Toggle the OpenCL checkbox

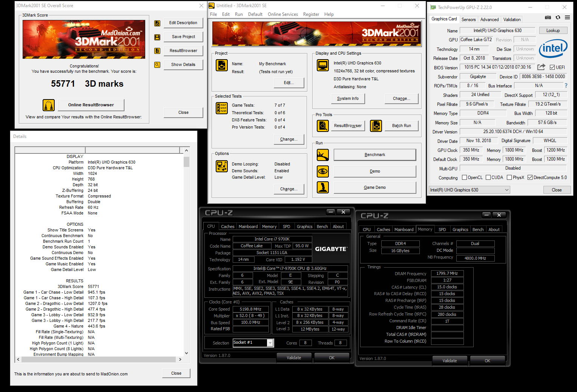pos(465,178)
